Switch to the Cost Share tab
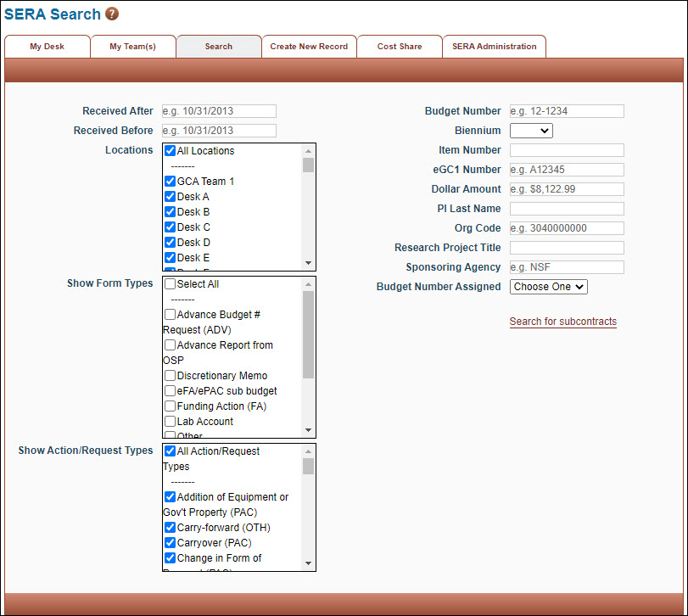 pyautogui.click(x=400, y=47)
